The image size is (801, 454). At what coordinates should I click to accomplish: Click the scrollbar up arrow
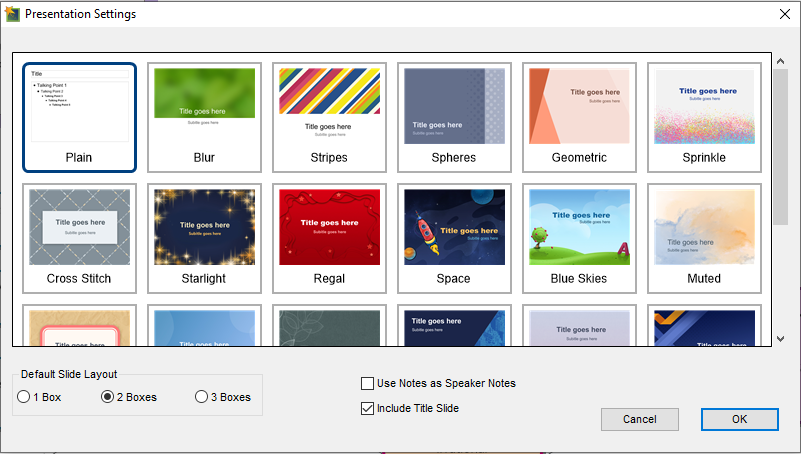(781, 61)
